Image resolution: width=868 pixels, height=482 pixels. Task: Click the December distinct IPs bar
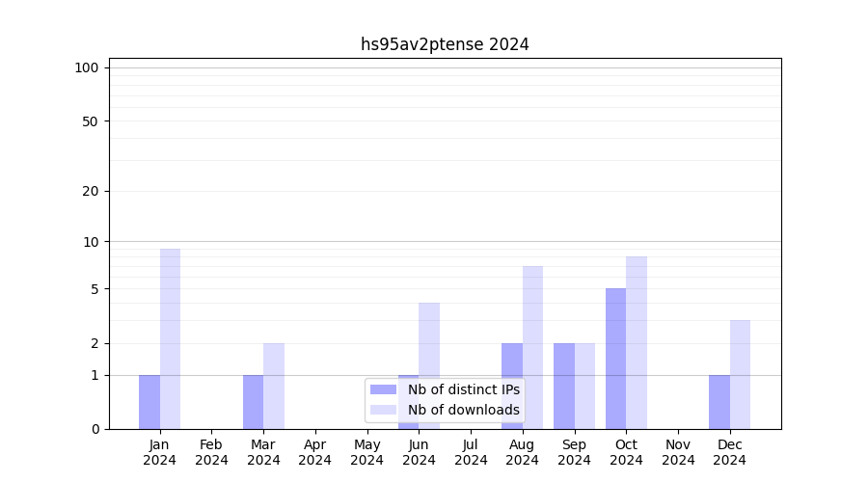coord(719,401)
